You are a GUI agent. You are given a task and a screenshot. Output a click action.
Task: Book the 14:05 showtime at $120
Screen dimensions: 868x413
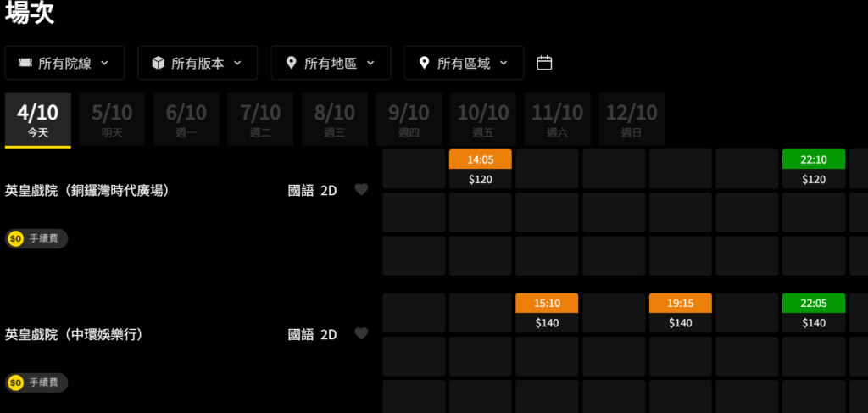click(x=480, y=168)
